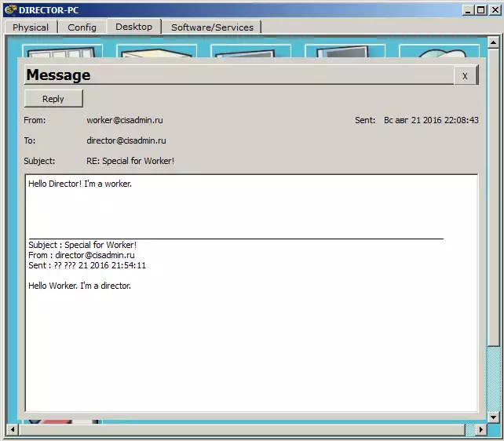Open the fifth desktop icon with the cloud shape
The height and width of the screenshot is (441, 504).
(x=439, y=51)
